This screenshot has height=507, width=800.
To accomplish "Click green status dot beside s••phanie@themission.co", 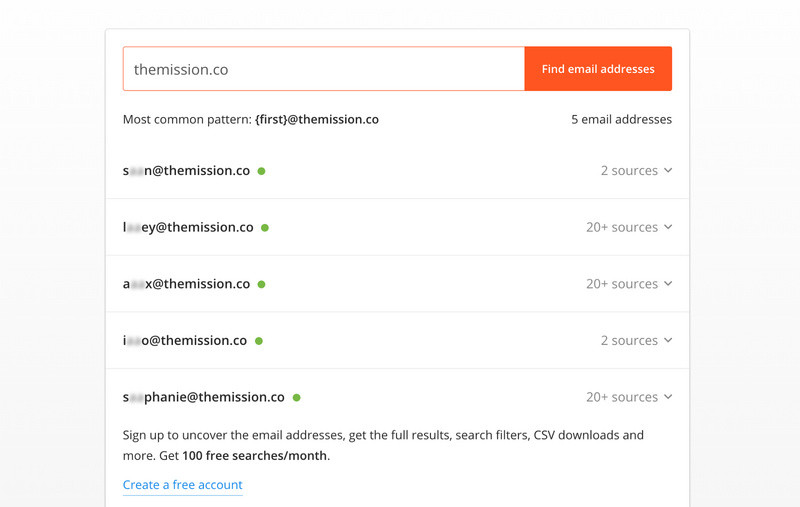I will pyautogui.click(x=297, y=398).
